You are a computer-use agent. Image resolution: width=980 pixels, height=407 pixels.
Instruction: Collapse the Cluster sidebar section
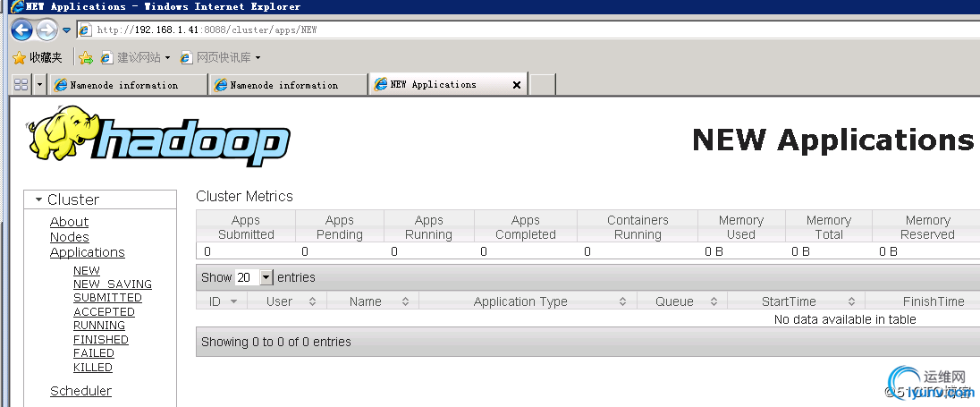coord(39,199)
